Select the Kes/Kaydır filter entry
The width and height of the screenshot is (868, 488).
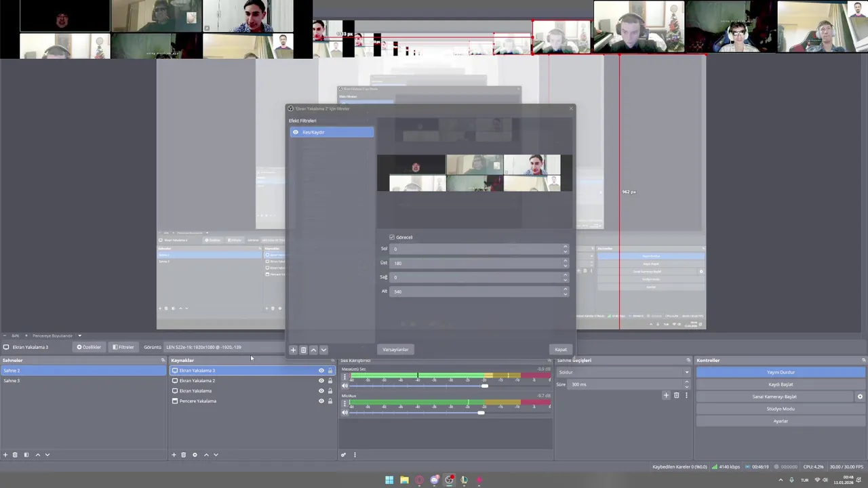[332, 132]
